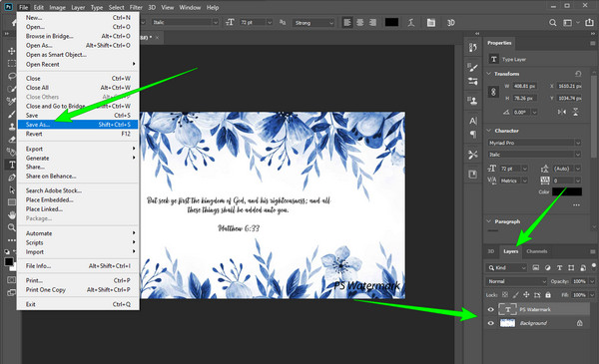Viewport: 599px width, 364px height.
Task: Open the History panel icon
Action: pos(473,48)
